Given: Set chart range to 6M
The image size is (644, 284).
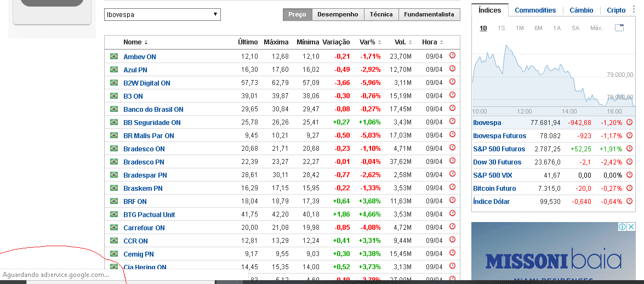Looking at the screenshot, I should (x=538, y=28).
